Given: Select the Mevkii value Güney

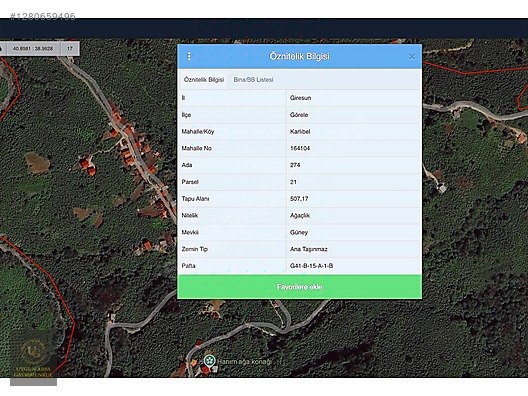Looking at the screenshot, I should click(x=354, y=232).
